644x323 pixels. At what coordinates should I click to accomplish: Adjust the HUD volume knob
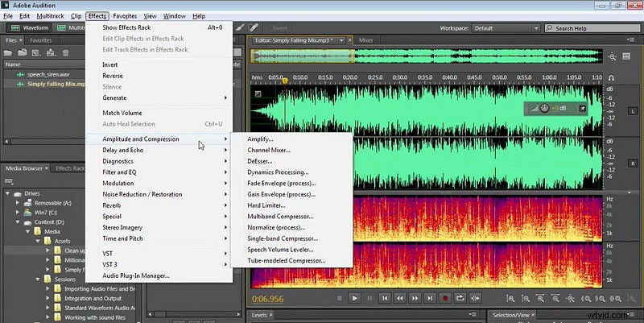(545, 108)
